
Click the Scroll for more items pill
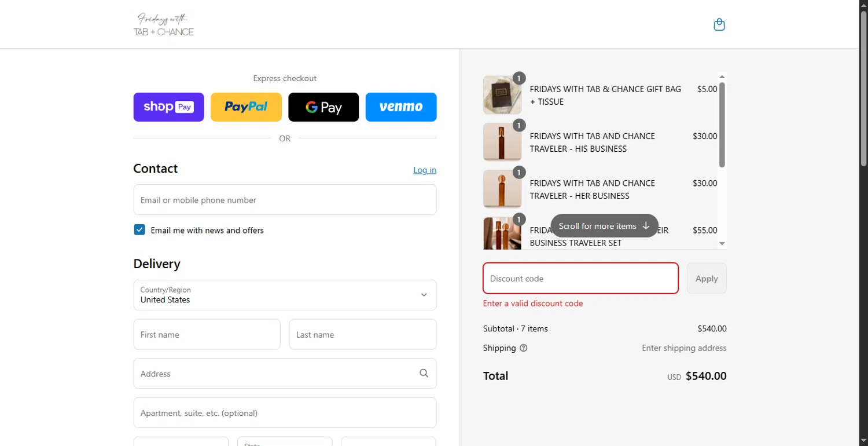tap(604, 226)
